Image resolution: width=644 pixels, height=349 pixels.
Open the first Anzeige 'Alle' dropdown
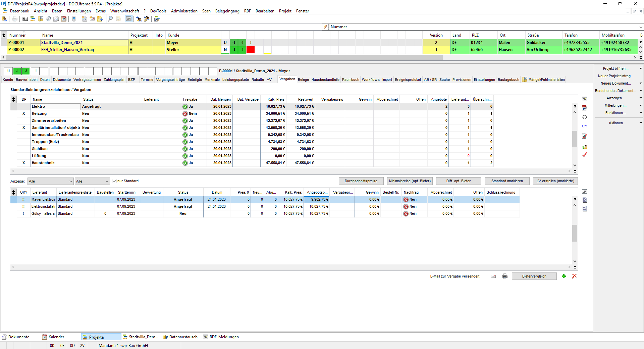pyautogui.click(x=50, y=181)
